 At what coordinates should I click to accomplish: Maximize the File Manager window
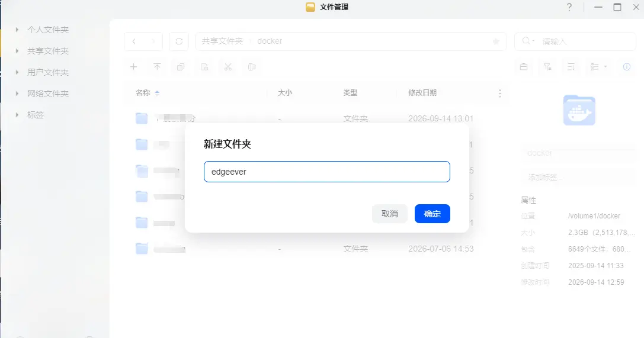(x=617, y=7)
